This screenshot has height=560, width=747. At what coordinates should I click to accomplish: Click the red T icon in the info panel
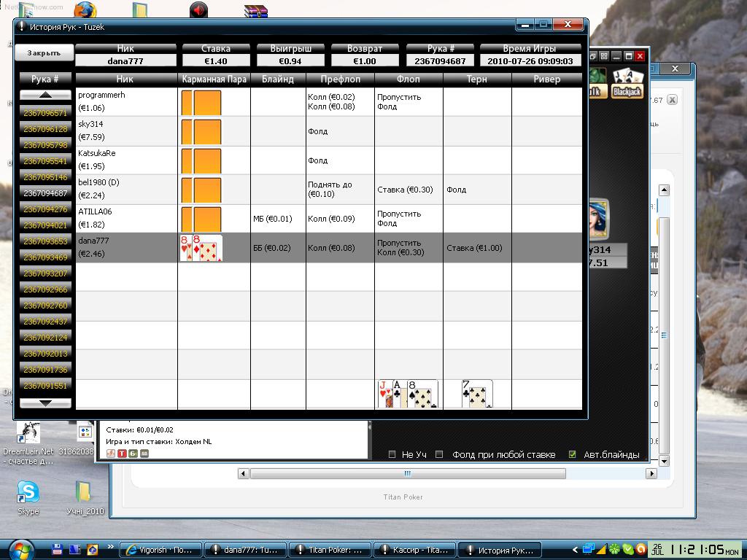pos(123,454)
